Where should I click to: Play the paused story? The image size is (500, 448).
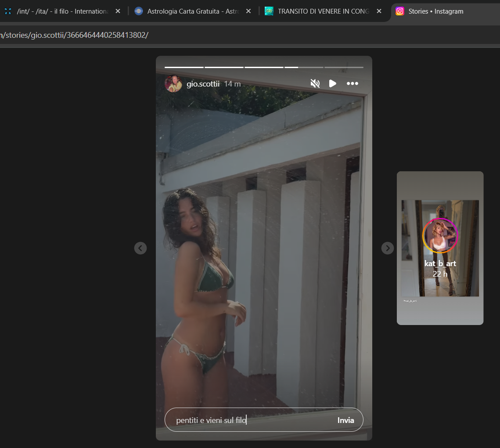pos(333,83)
